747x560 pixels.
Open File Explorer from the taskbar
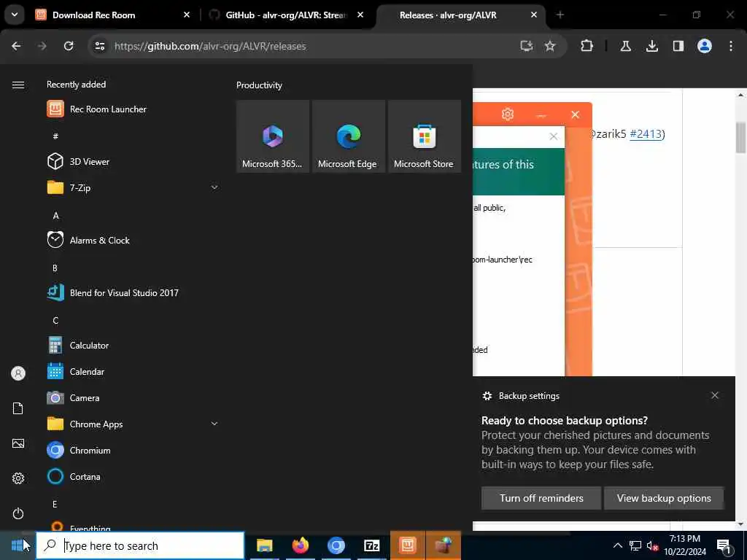(x=264, y=545)
